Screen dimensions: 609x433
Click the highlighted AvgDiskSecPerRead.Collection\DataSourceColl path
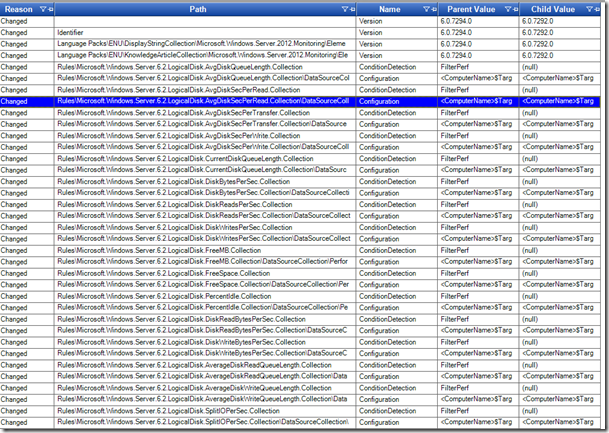tap(205, 101)
